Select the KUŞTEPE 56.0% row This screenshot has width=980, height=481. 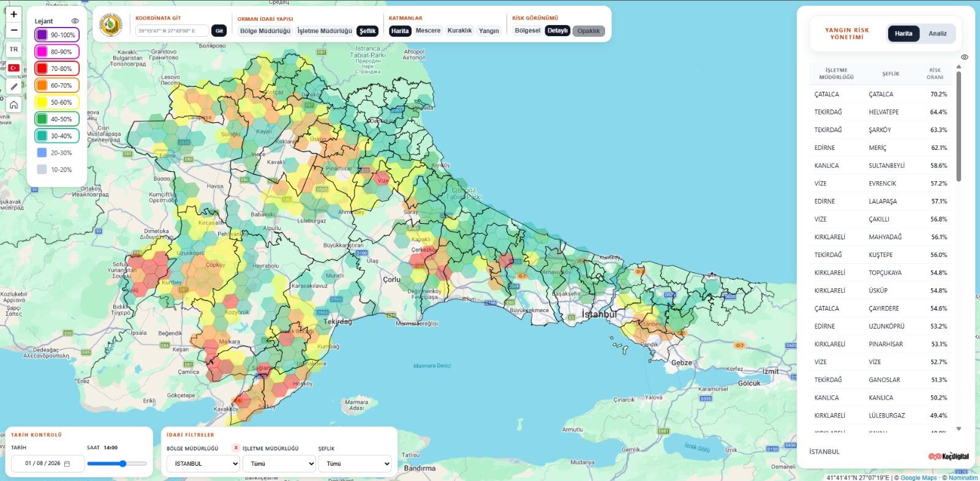point(881,255)
